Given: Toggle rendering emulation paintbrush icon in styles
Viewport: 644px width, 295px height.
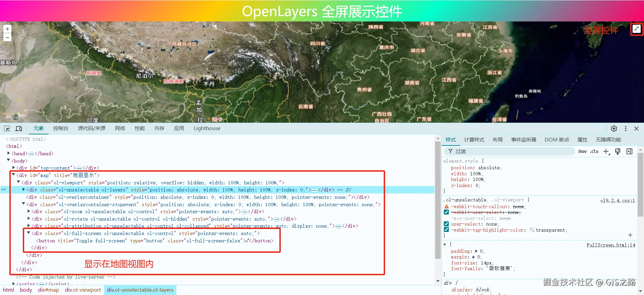Looking at the screenshot, I should pyautogui.click(x=618, y=152).
